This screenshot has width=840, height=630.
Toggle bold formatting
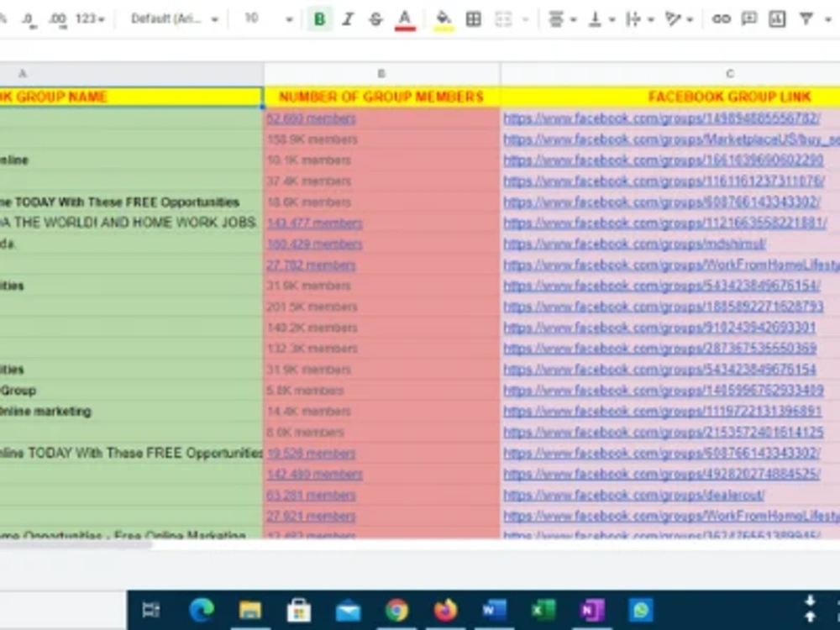coord(320,19)
